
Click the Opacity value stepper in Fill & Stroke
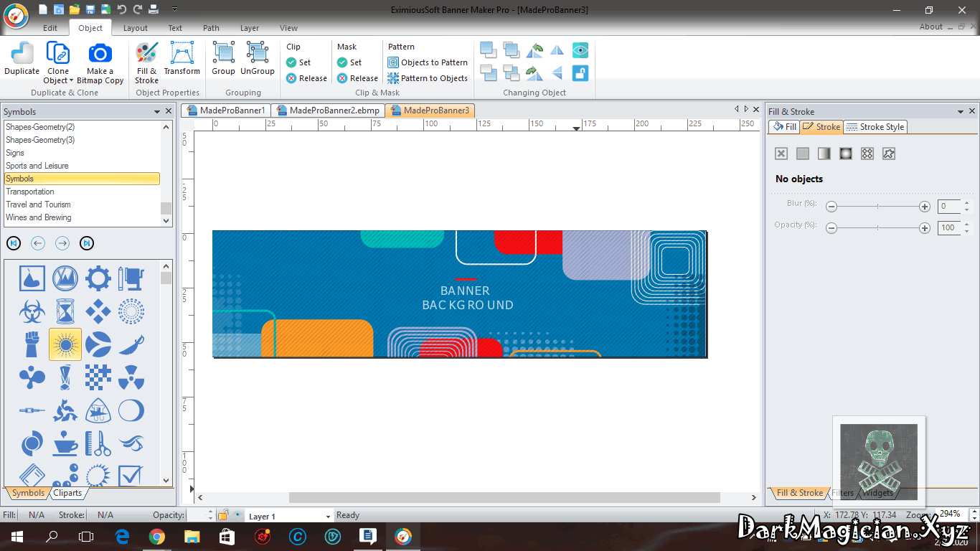click(x=966, y=228)
